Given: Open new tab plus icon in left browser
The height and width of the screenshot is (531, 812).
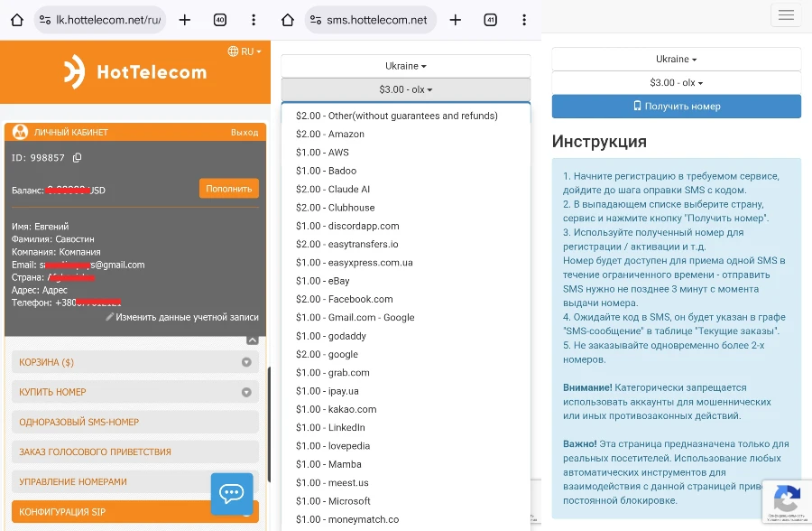Looking at the screenshot, I should pos(184,20).
